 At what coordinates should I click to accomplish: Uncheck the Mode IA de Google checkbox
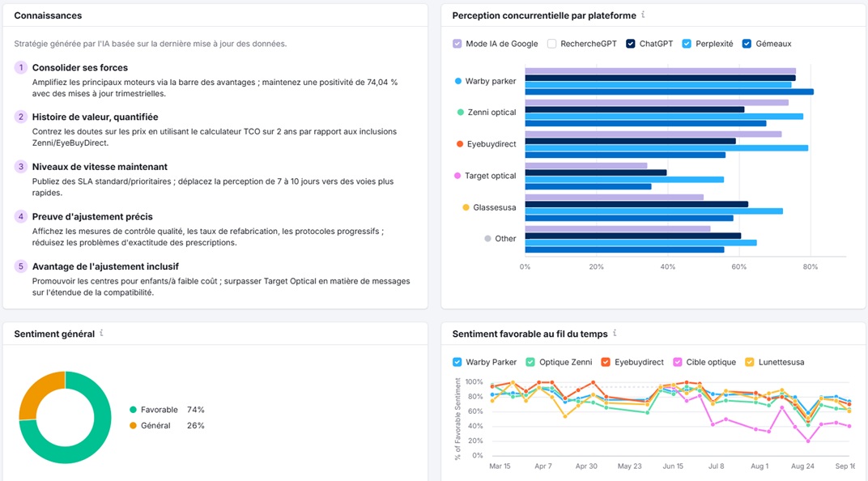[x=457, y=44]
